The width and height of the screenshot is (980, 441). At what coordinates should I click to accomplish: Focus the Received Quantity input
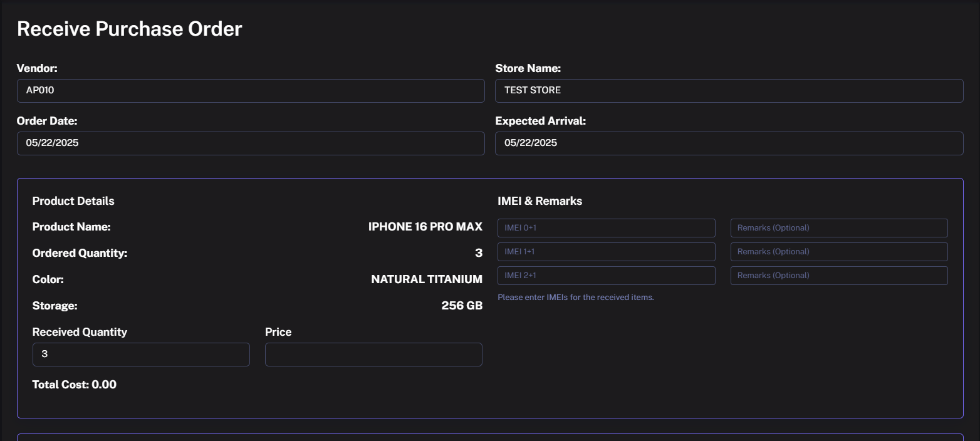click(x=141, y=355)
